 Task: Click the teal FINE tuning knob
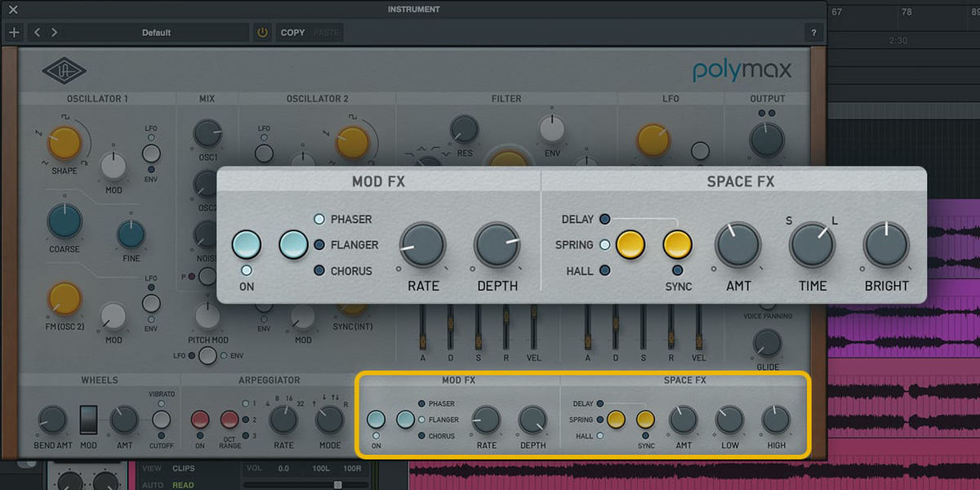point(131,234)
